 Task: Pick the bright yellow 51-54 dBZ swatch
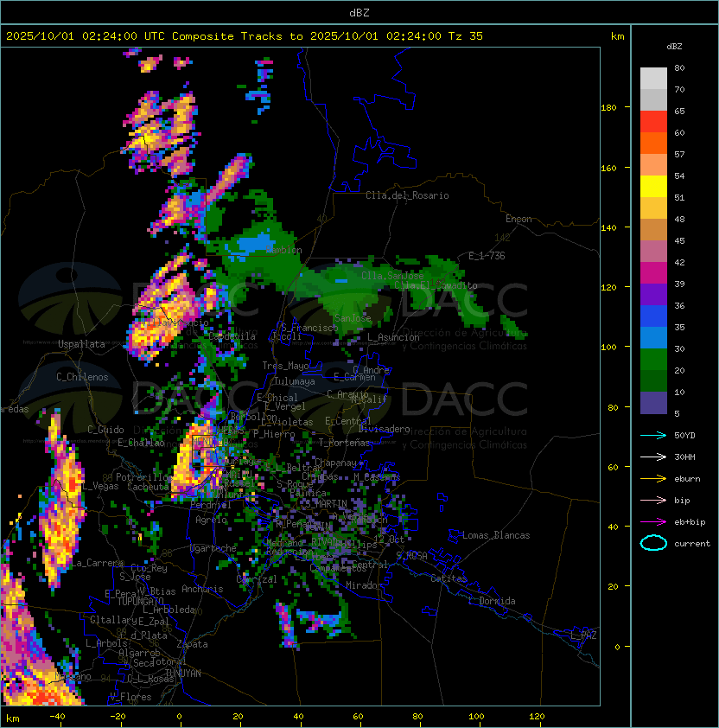653,187
